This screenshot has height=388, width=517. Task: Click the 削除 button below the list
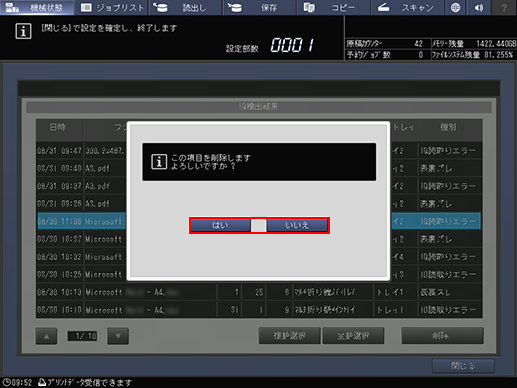pos(442,336)
